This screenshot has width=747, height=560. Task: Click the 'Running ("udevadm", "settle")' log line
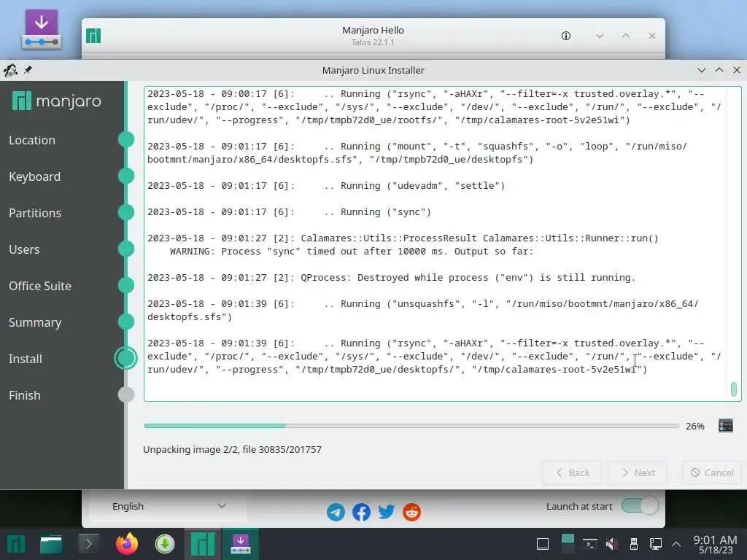tap(326, 186)
